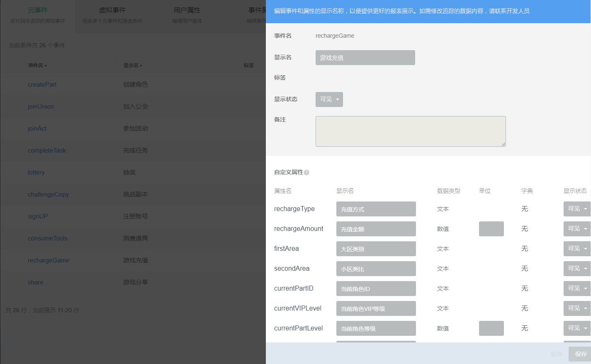Viewport: 591px width, 364px height.
Task: Open the display status dropdown for rechargeType
Action: 577,209
